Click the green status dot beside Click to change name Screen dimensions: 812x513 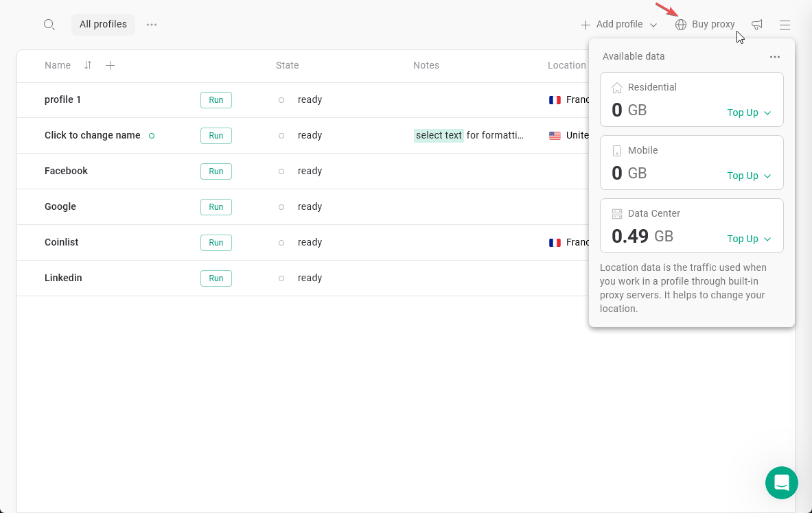(152, 136)
